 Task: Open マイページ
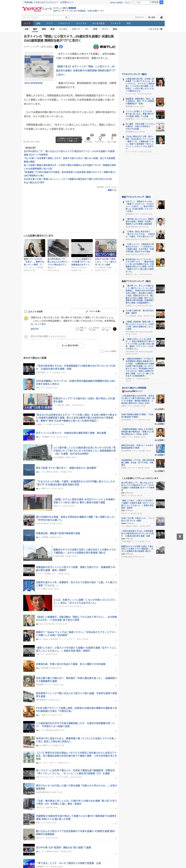pos(139,18)
